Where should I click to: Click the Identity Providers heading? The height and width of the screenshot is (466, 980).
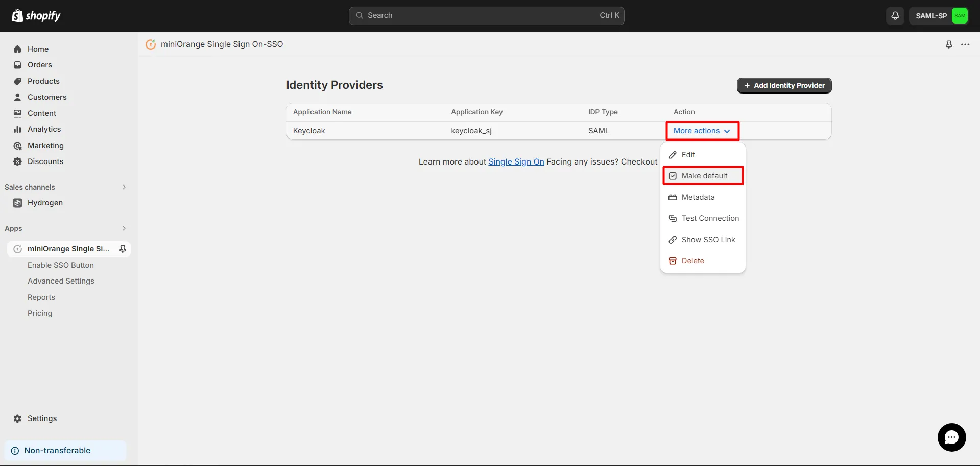tap(334, 85)
